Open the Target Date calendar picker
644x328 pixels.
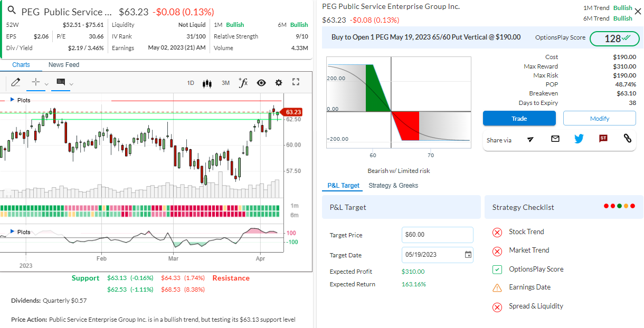(468, 255)
